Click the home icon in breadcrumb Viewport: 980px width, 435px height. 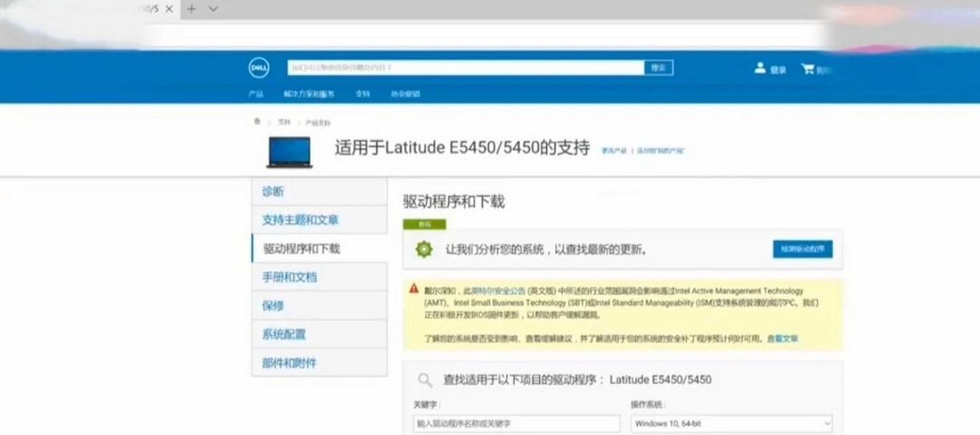257,122
